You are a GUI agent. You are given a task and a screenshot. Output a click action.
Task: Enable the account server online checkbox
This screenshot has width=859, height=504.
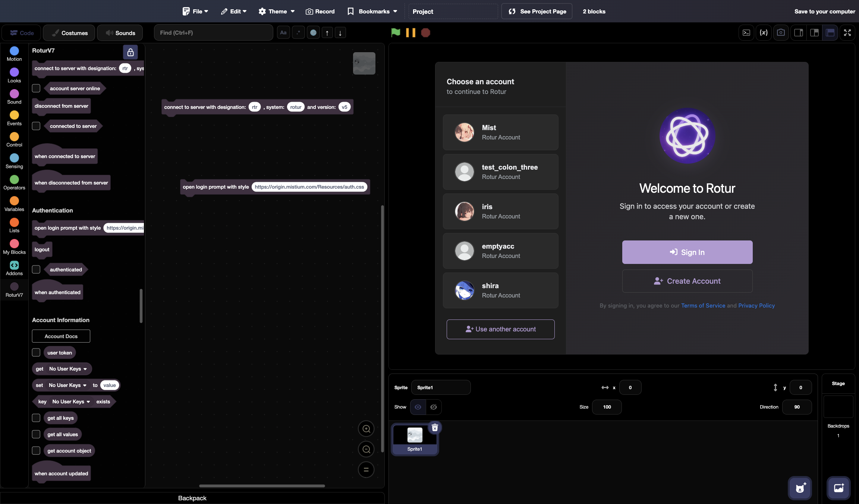[x=36, y=88]
